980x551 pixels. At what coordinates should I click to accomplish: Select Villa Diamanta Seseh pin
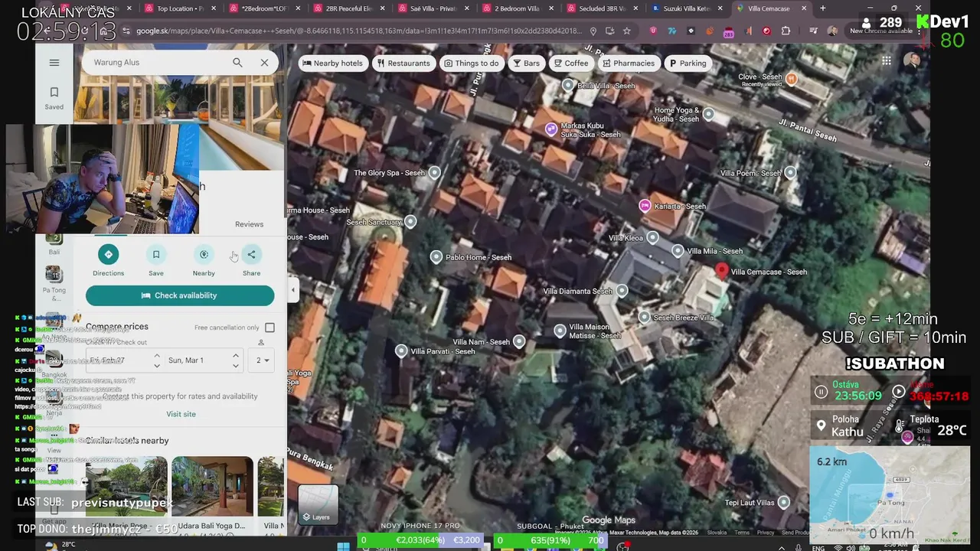[622, 291]
